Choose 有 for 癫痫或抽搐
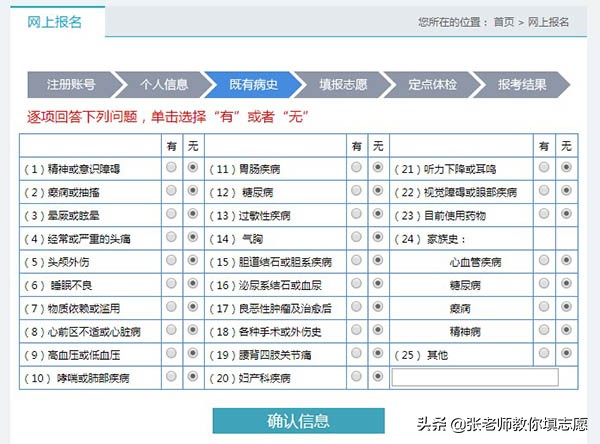This screenshot has height=444, width=600. [171, 191]
